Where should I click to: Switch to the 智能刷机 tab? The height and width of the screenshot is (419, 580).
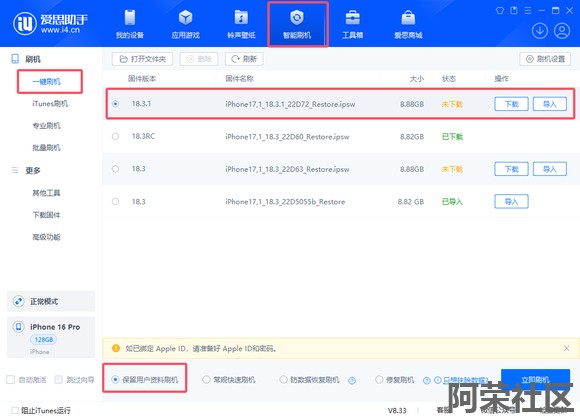pos(297,24)
